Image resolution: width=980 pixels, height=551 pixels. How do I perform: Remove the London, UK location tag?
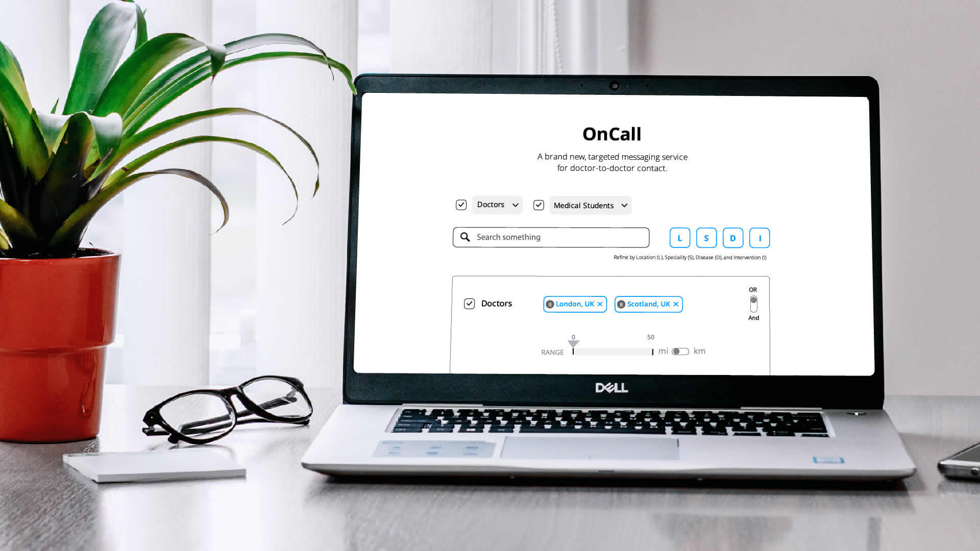tap(600, 304)
